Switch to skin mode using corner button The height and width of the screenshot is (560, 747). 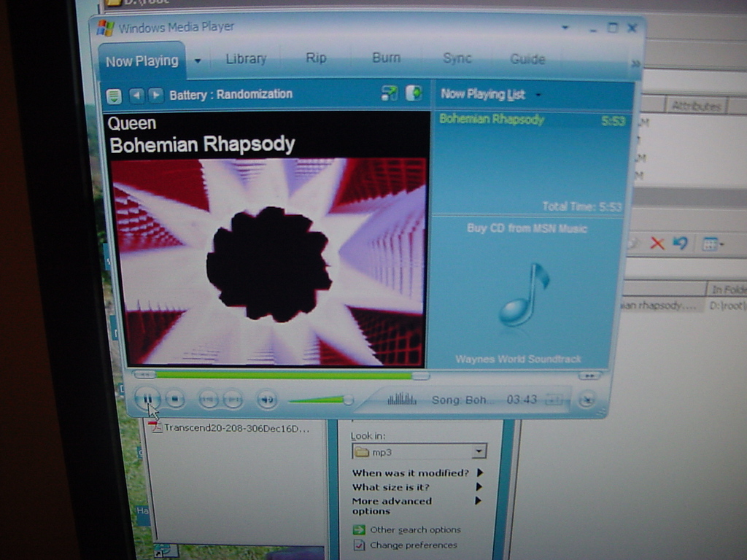pos(587,399)
